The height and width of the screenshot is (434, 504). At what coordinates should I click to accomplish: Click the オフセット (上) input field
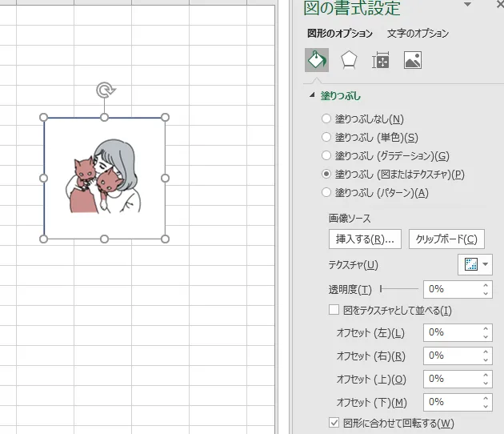[452, 379]
